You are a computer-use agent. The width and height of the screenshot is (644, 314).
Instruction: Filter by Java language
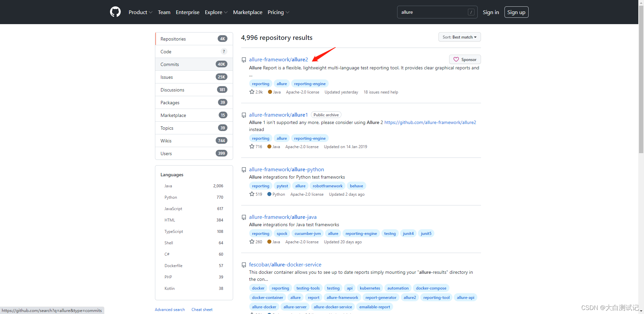coord(194,186)
